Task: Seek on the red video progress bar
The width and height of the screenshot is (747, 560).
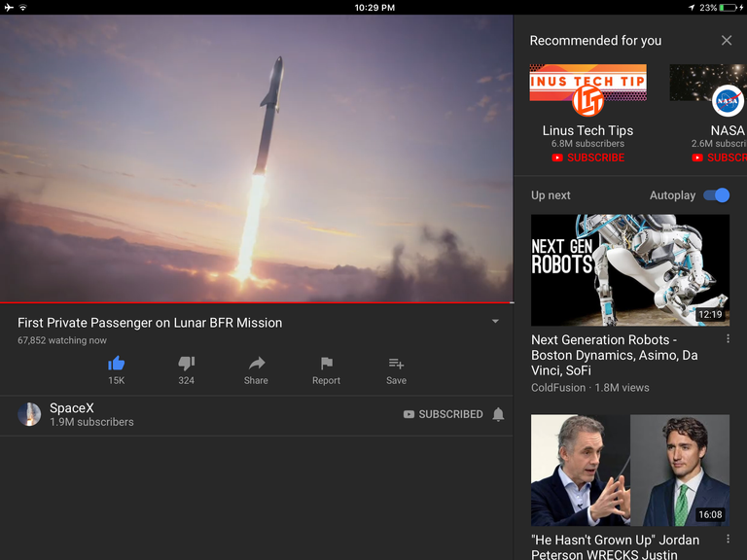Action: pos(257,302)
